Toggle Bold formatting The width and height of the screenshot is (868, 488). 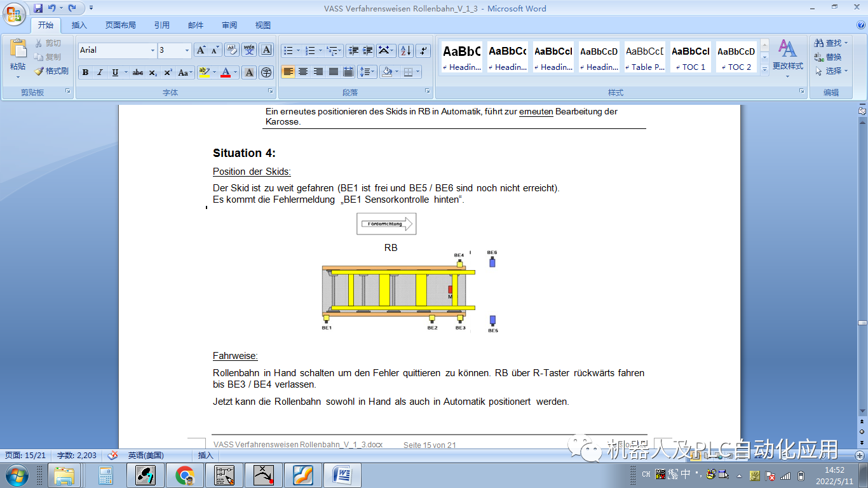point(85,72)
